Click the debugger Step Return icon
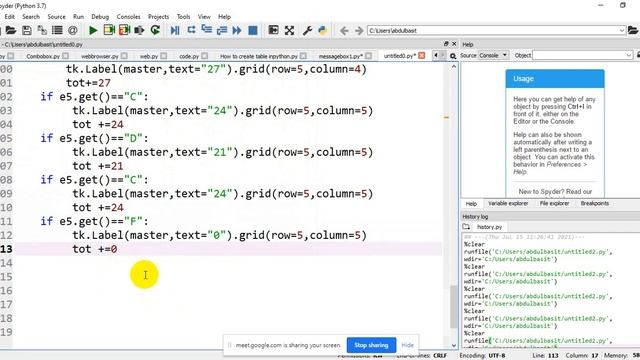The image size is (640, 360). pyautogui.click(x=222, y=31)
